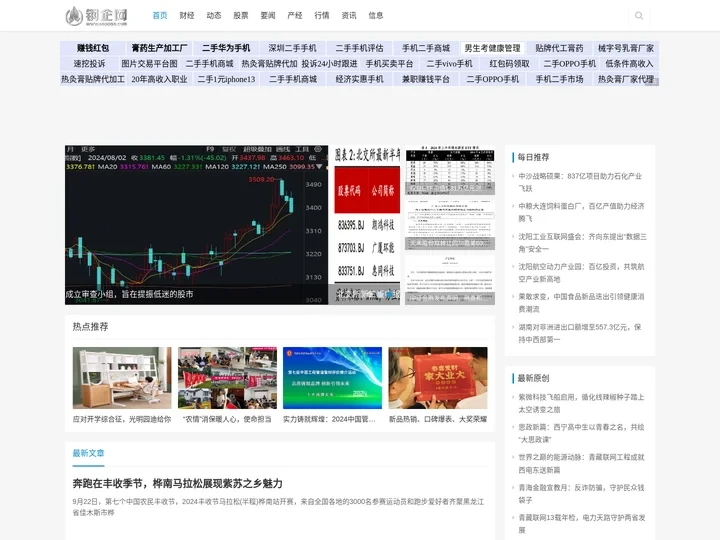This screenshot has height=540, width=720.
Task: Click the 湖南对非洲进出口额 article
Action: click(x=579, y=333)
